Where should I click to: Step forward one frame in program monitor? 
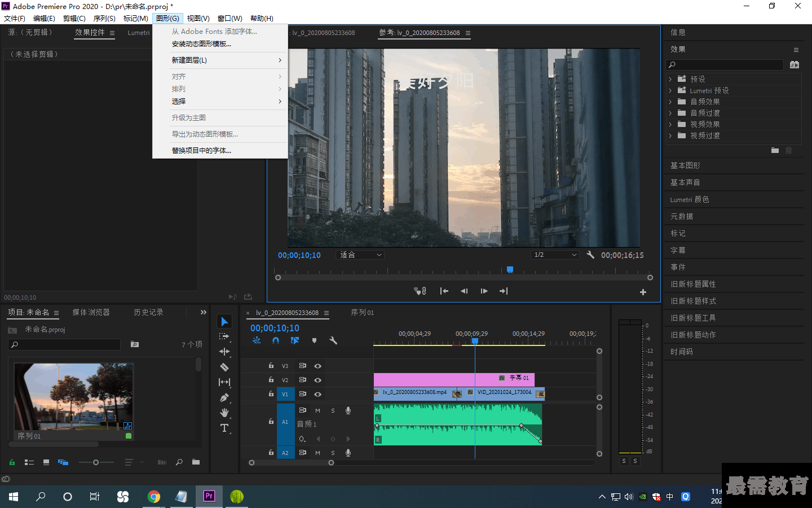484,291
